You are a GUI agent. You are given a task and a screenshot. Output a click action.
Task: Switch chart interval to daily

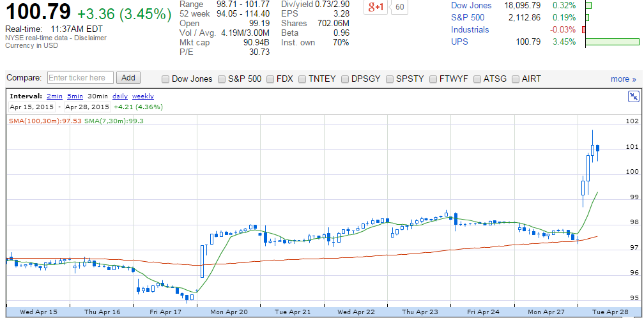coord(120,96)
